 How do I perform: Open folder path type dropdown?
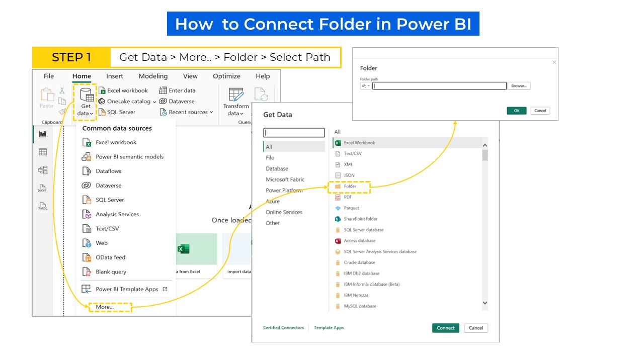pyautogui.click(x=365, y=86)
